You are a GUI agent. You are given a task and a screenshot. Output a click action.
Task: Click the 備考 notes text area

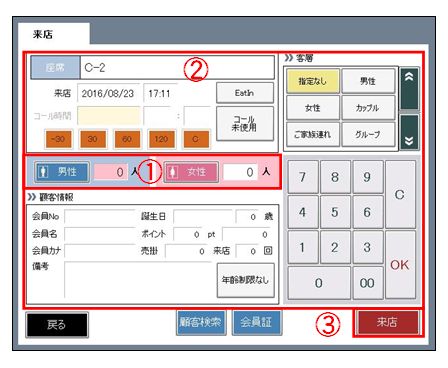pyautogui.click(x=138, y=279)
